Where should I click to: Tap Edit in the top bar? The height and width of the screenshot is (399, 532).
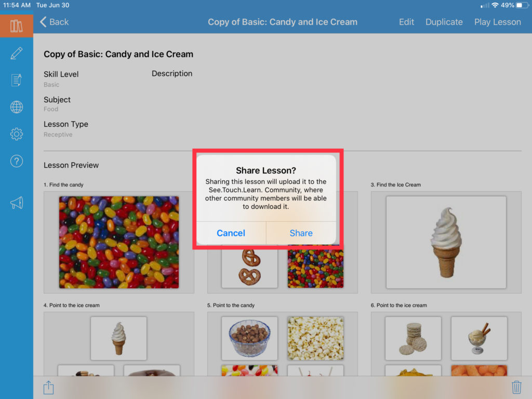(406, 22)
